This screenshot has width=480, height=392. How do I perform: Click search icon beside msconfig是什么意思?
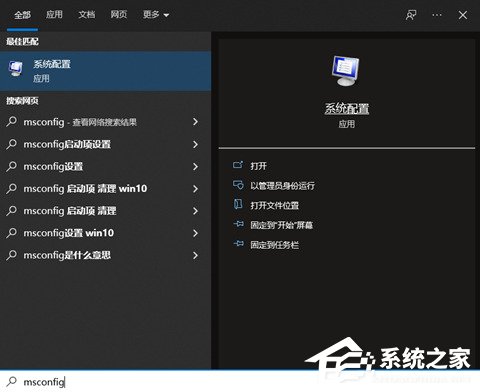pos(11,255)
